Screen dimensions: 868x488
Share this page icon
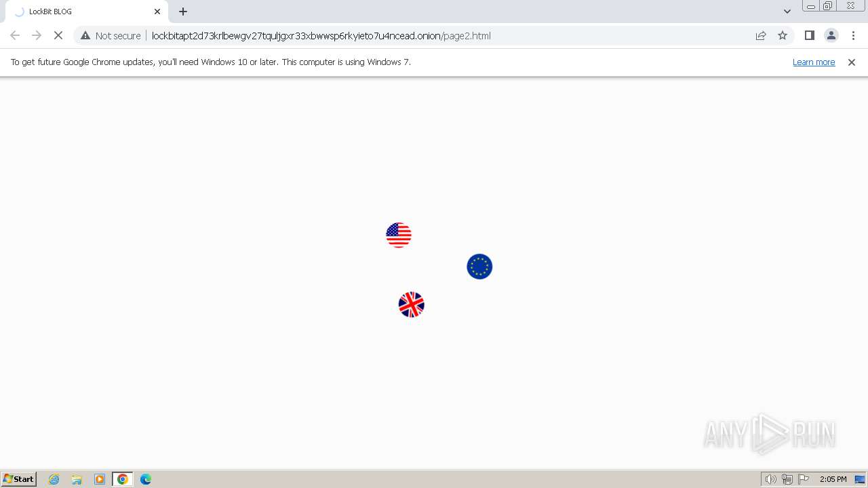pyautogui.click(x=761, y=35)
